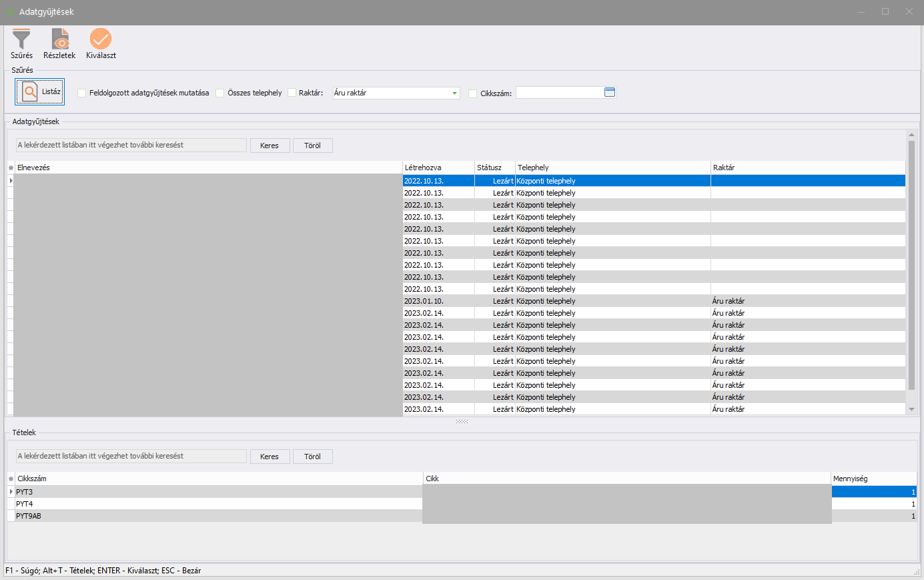Click Keres in Adatgyűjtések section
Viewport: 924px width, 580px height.
(270, 146)
